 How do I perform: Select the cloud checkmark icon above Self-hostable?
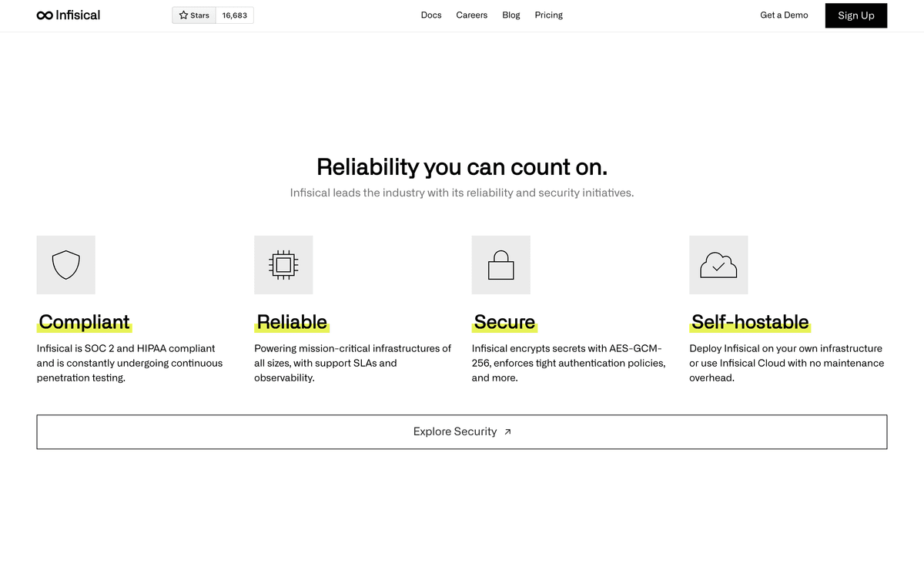pyautogui.click(x=718, y=265)
